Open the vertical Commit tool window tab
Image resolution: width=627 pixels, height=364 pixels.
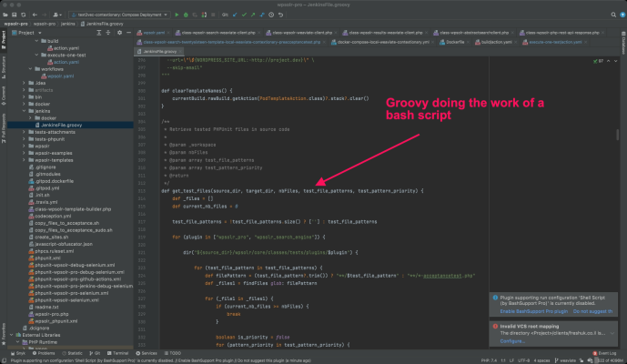click(x=4, y=96)
